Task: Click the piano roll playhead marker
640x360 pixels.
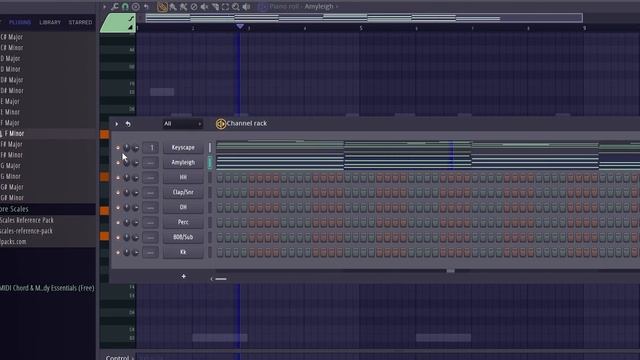Action: click(240, 27)
